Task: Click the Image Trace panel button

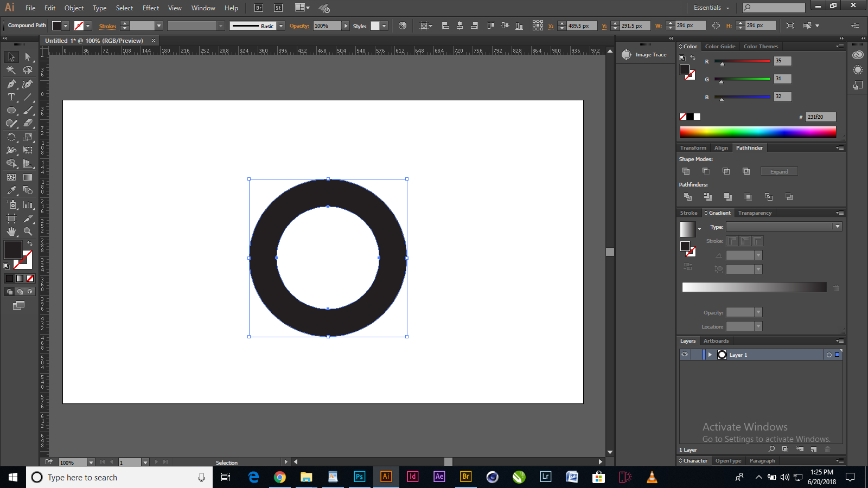Action: click(x=644, y=55)
